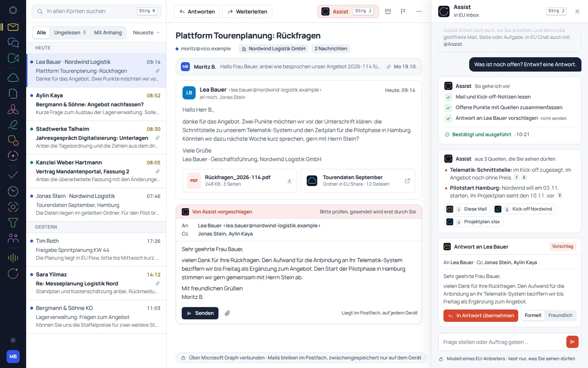Image resolution: width=588 pixels, height=368 pixels.
Task: Open the funnel icon in sidebar
Action: tap(13, 222)
